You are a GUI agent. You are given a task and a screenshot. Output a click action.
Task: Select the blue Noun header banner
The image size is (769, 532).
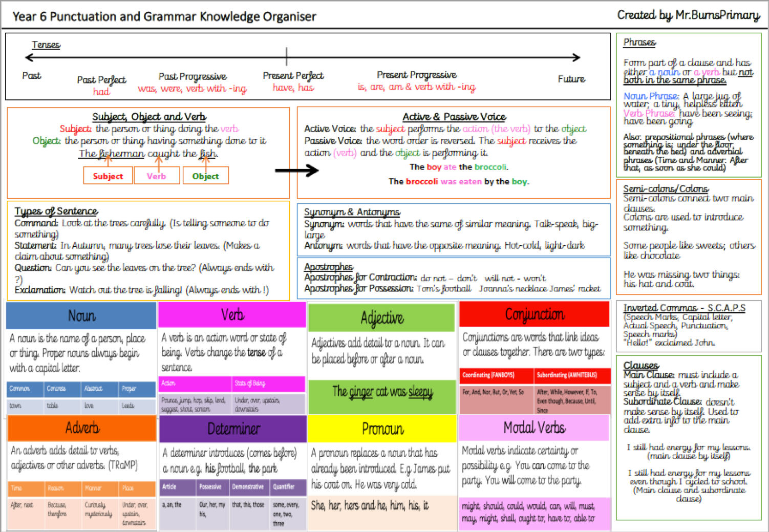pyautogui.click(x=81, y=315)
